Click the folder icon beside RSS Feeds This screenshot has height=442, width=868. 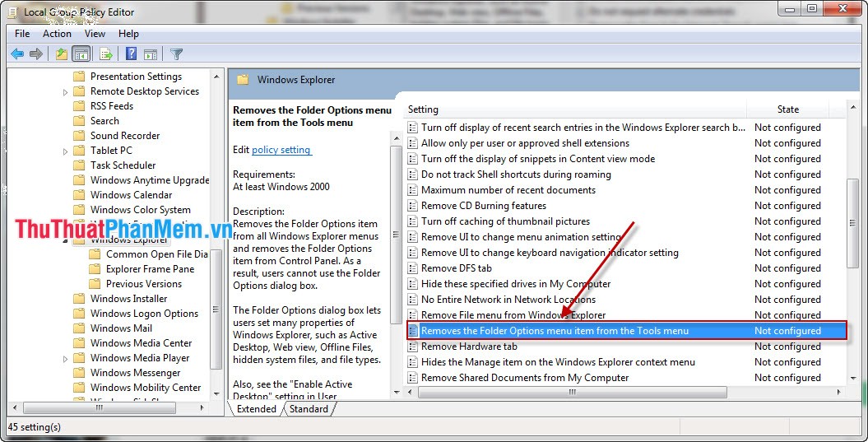click(80, 106)
